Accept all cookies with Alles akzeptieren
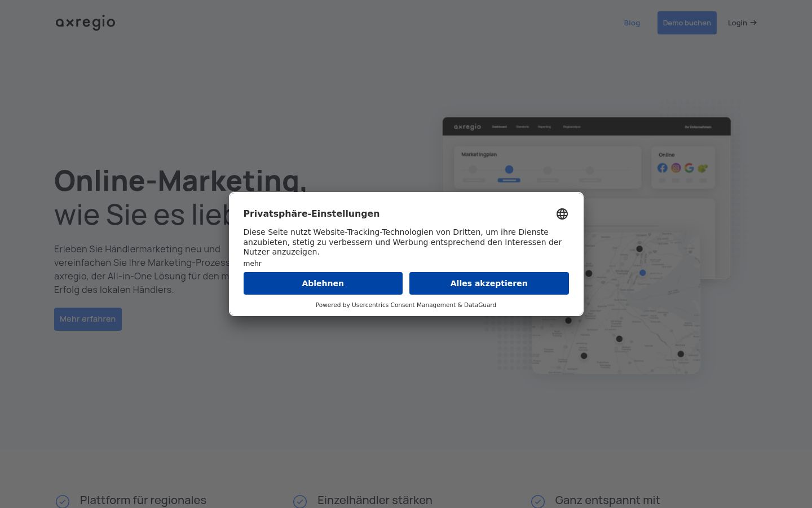 pos(489,283)
